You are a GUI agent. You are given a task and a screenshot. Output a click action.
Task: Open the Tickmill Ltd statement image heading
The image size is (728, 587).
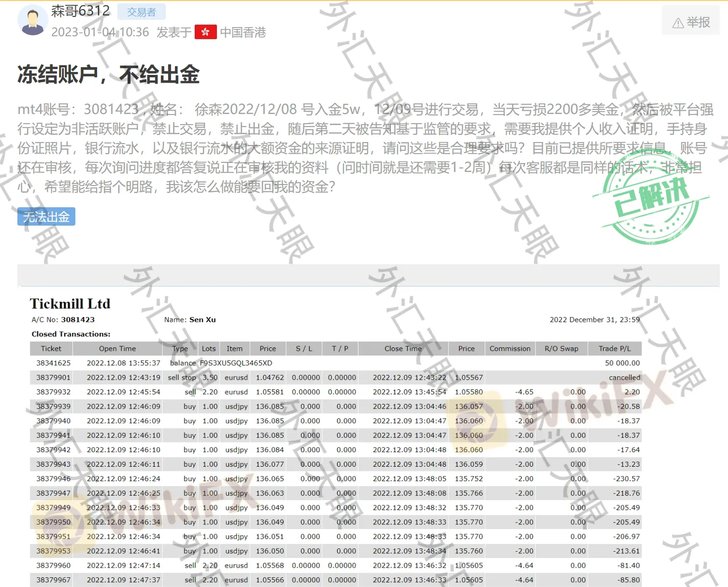[x=70, y=303]
